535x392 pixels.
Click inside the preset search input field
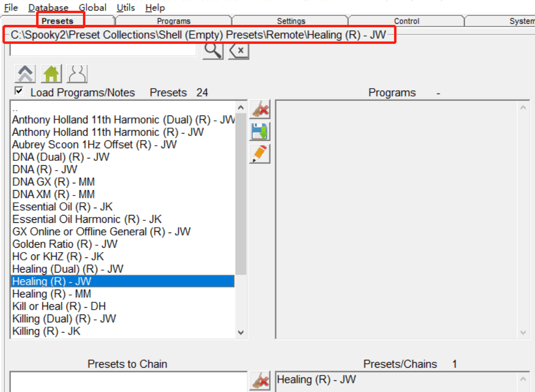coord(102,50)
